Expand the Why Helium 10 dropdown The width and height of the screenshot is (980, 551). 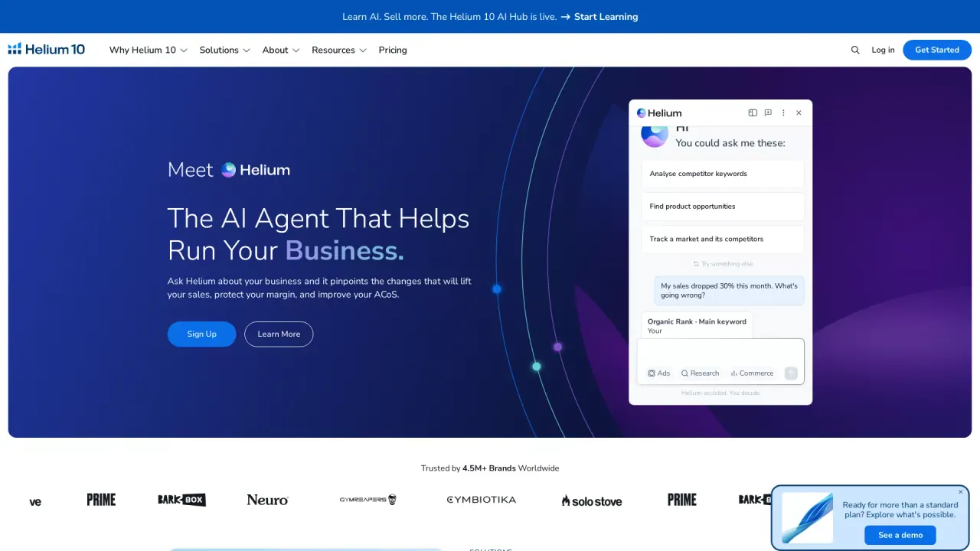(x=148, y=50)
